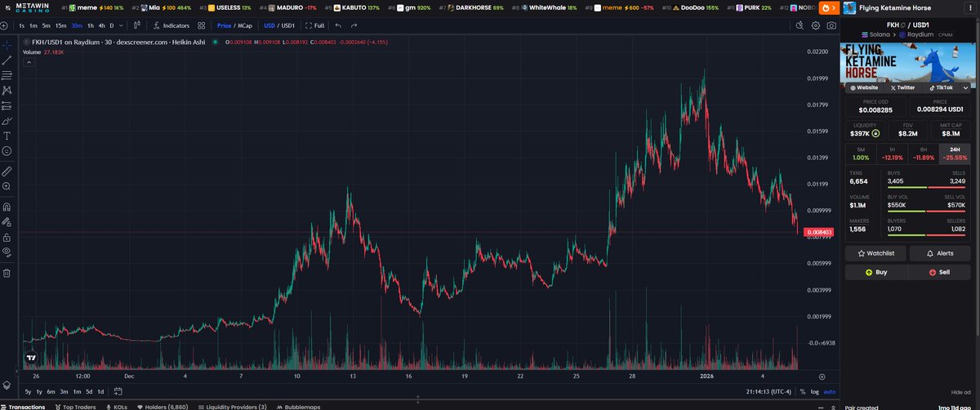Set chart range to 5y

point(29,392)
